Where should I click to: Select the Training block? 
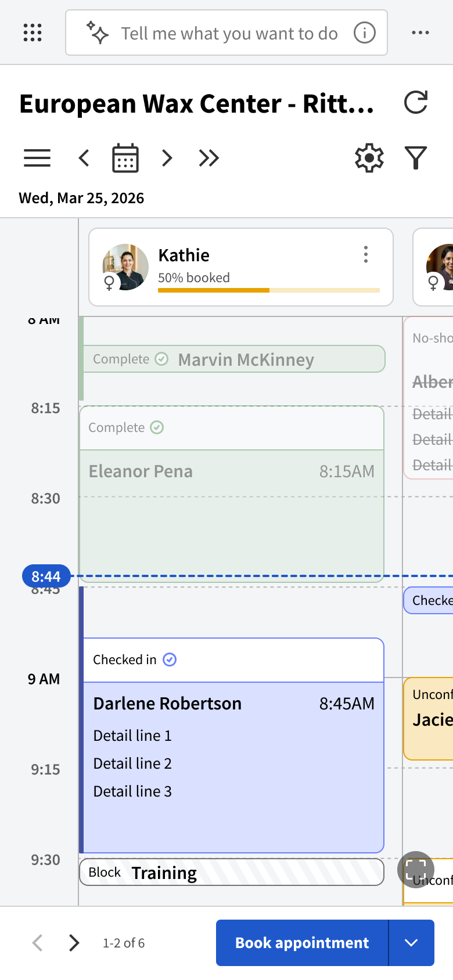(x=232, y=872)
